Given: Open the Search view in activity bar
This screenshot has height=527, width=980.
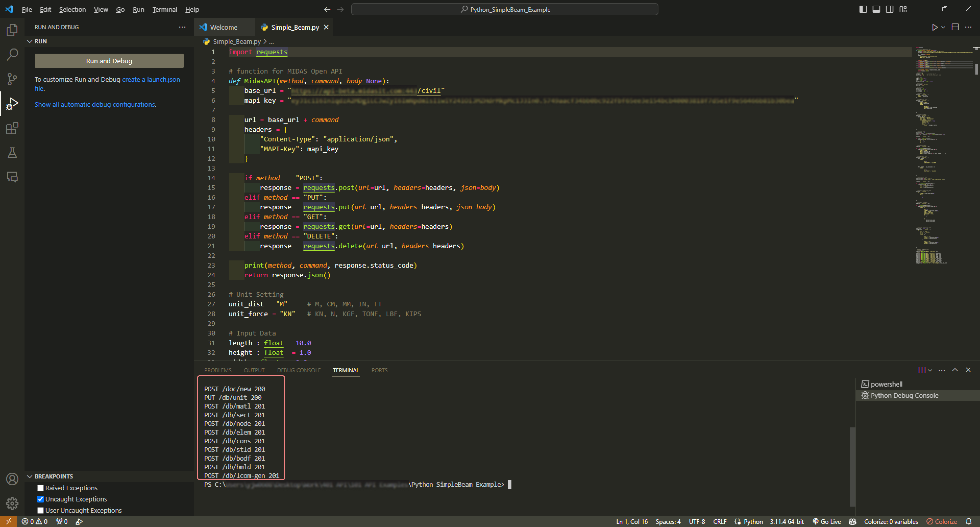Looking at the screenshot, I should [12, 54].
